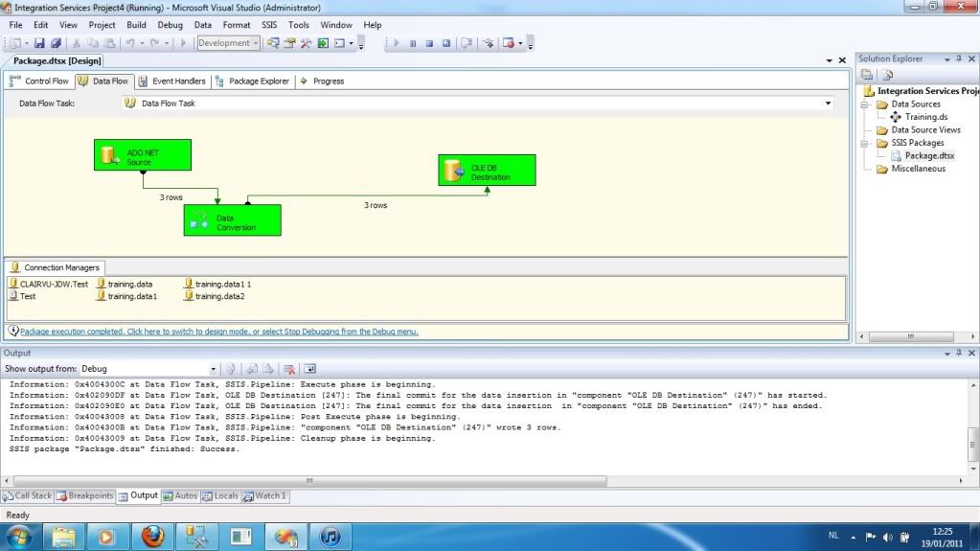Select the training.data1 connection manager
The height and width of the screenshot is (551, 980).
coord(126,296)
